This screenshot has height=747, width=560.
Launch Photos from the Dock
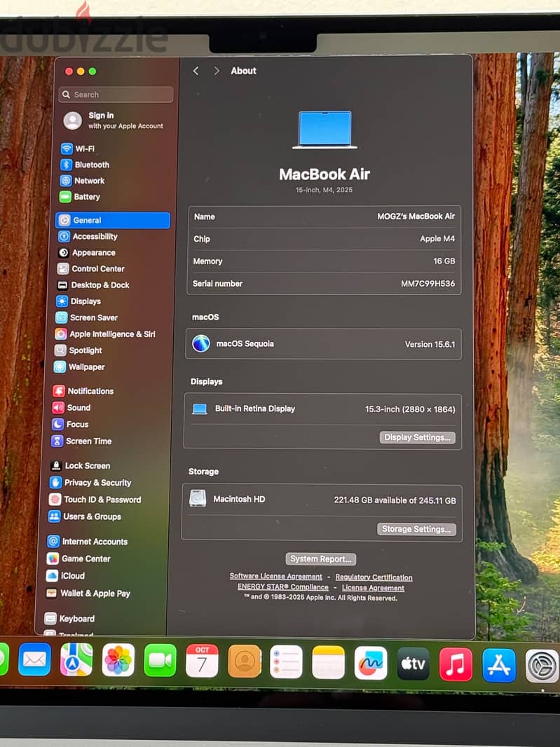(x=118, y=660)
